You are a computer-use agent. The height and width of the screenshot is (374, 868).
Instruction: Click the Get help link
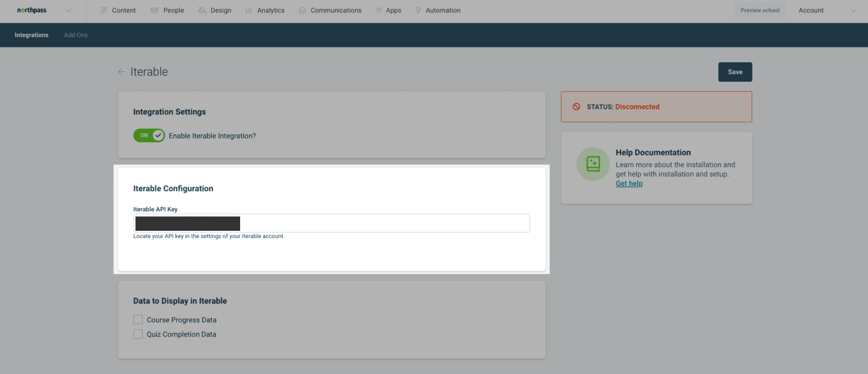[629, 184]
